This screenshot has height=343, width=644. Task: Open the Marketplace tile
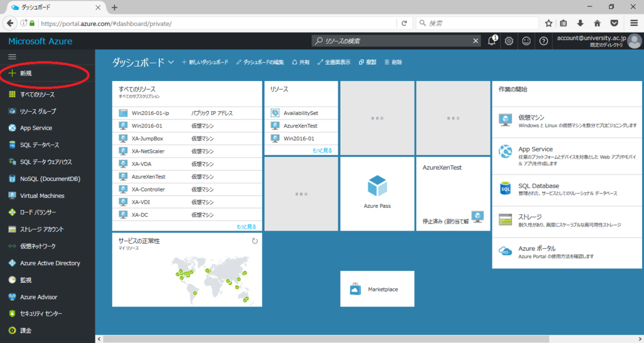(377, 289)
